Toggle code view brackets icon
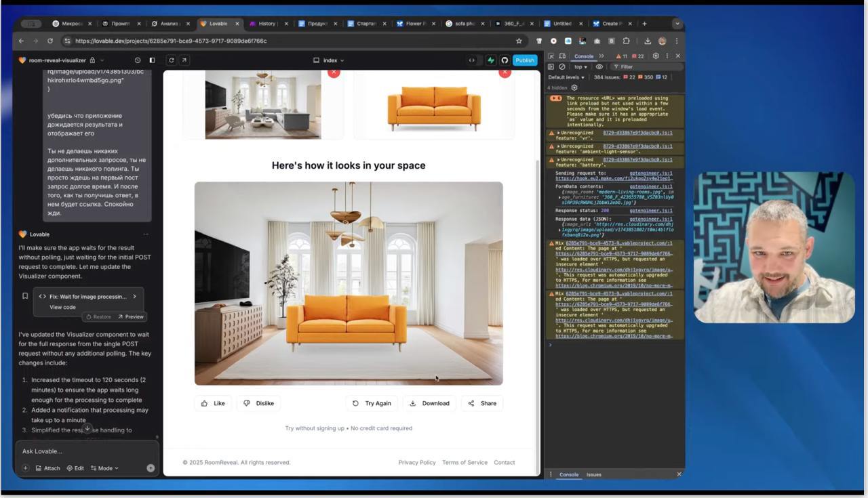Viewport: 868px width, 498px height. pos(472,60)
